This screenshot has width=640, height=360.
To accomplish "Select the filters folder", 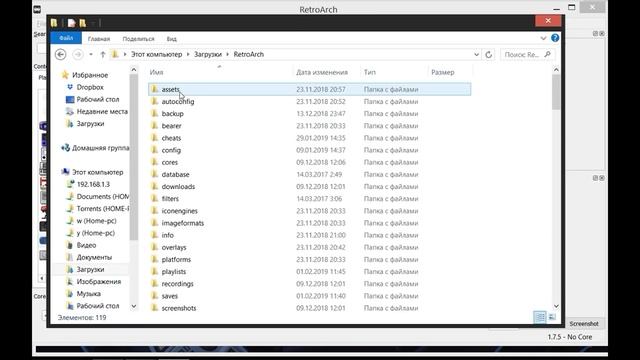I will pos(170,199).
